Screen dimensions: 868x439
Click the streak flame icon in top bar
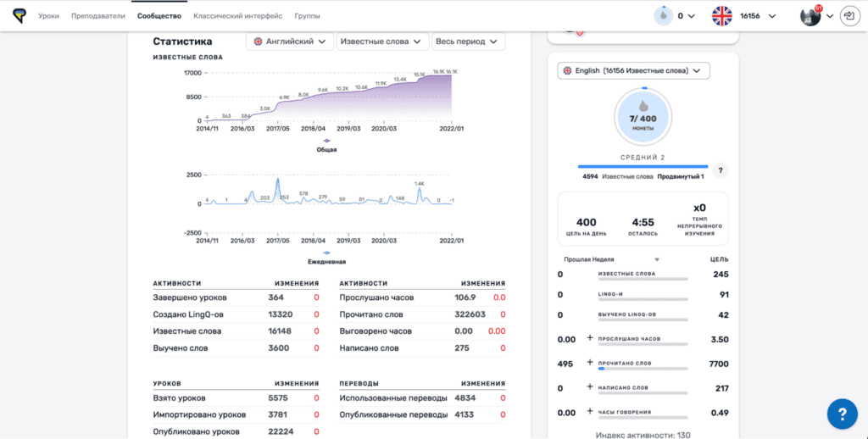click(x=663, y=15)
